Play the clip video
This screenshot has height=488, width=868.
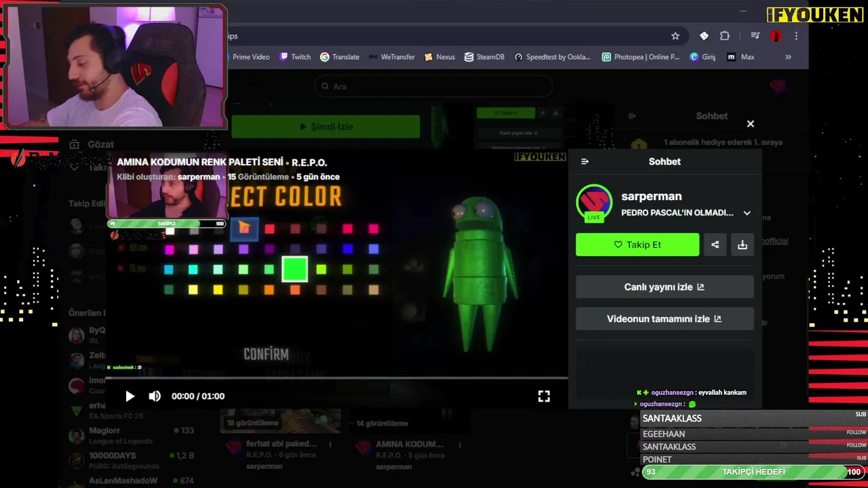pyautogui.click(x=130, y=396)
